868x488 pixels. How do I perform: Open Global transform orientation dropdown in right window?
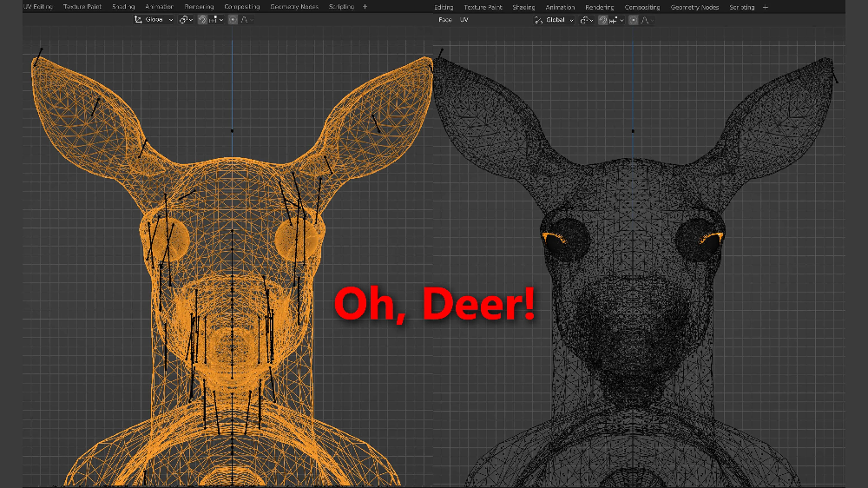[554, 21]
